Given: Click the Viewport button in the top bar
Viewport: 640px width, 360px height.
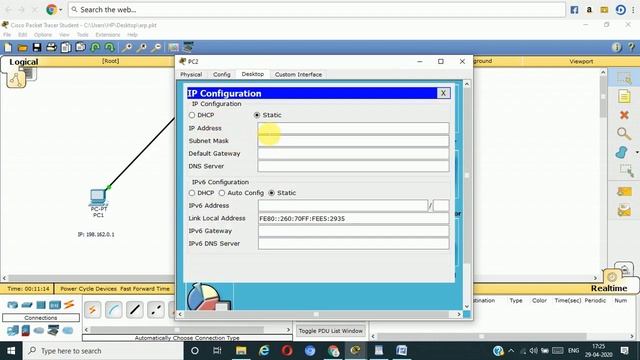Looking at the screenshot, I should pos(581,61).
